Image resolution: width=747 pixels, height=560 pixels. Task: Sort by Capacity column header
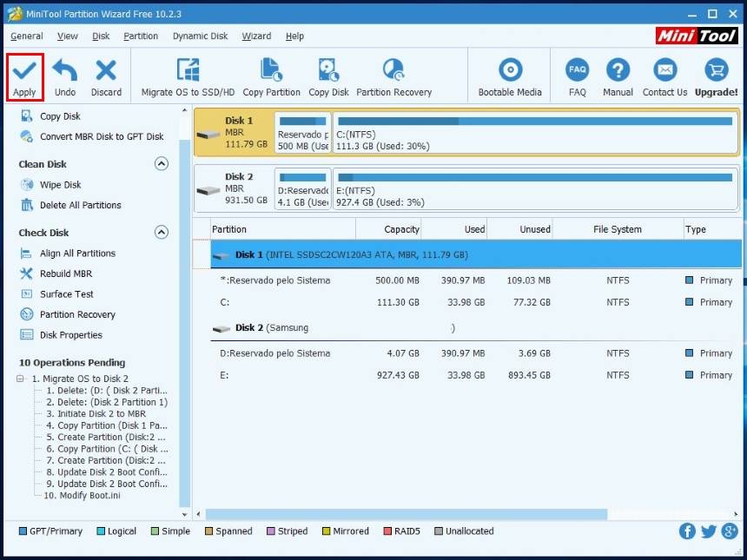401,229
